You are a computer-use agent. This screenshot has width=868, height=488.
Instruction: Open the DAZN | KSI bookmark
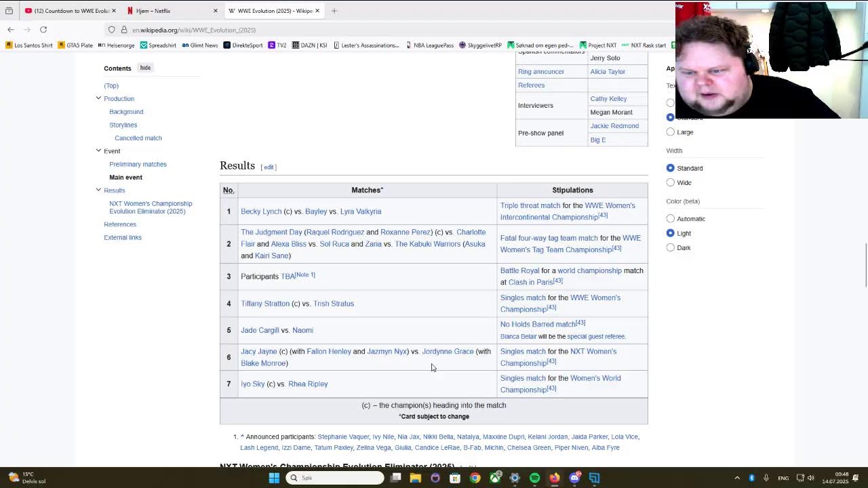click(310, 45)
